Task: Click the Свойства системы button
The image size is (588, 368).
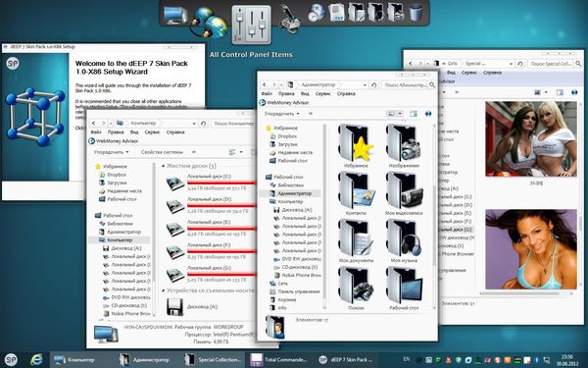Action: coord(162,152)
